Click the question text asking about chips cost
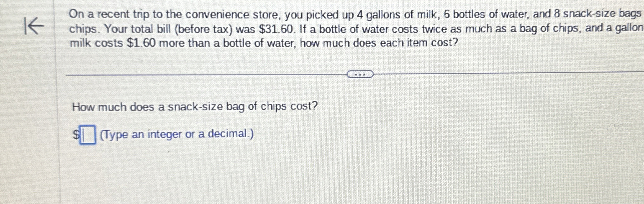 (194, 107)
